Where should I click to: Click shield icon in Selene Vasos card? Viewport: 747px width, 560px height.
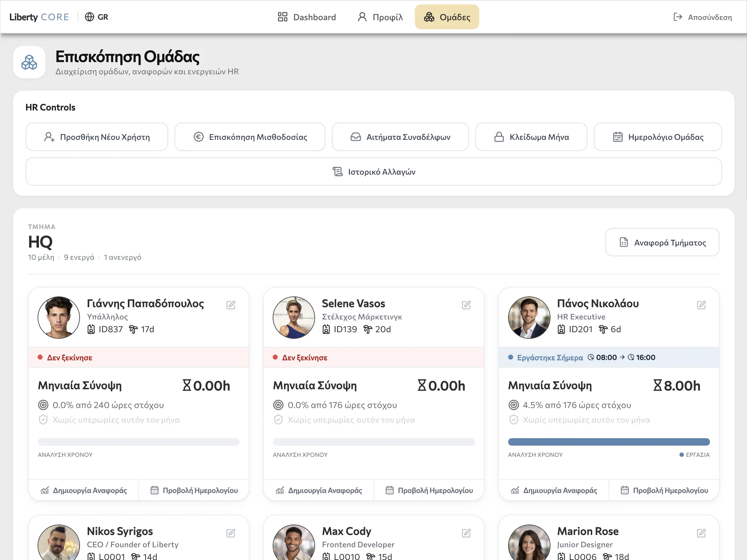coord(278,420)
